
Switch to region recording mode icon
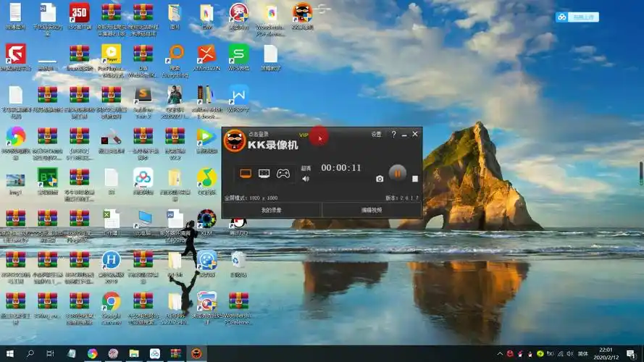[x=264, y=174]
